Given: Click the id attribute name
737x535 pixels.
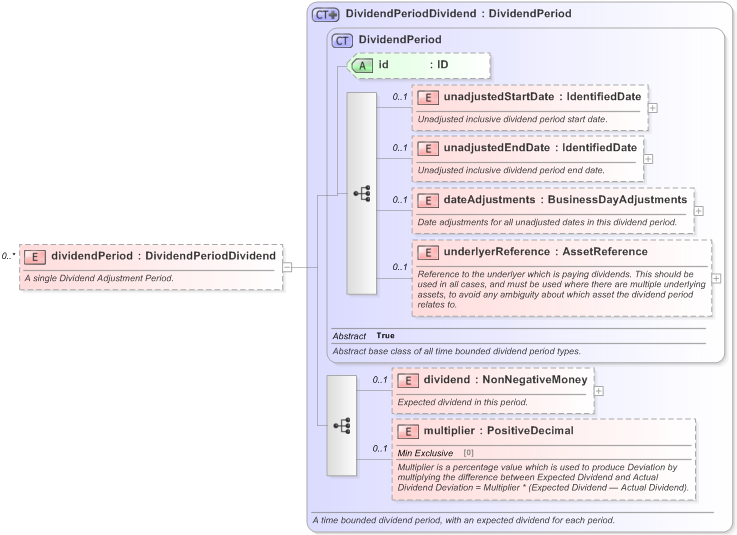Looking at the screenshot, I should (x=384, y=65).
